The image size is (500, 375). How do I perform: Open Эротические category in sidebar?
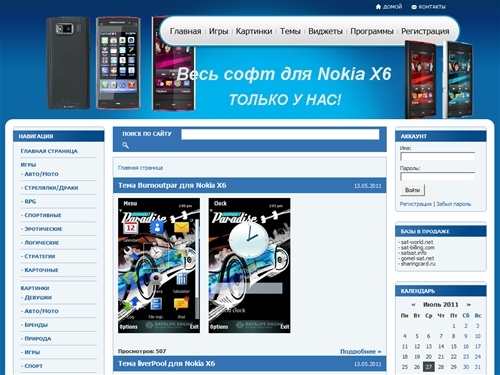(x=43, y=229)
